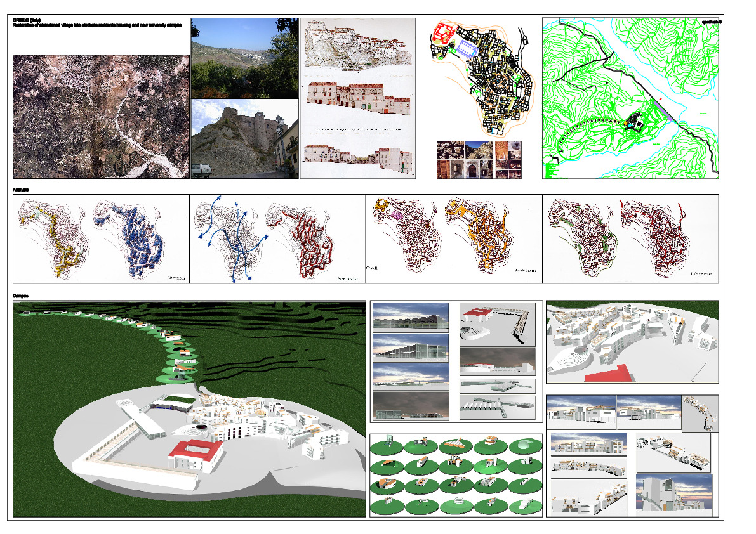Open the diagonal axonometric housing cluster render
Viewport: 756px width, 534px height.
click(673, 452)
